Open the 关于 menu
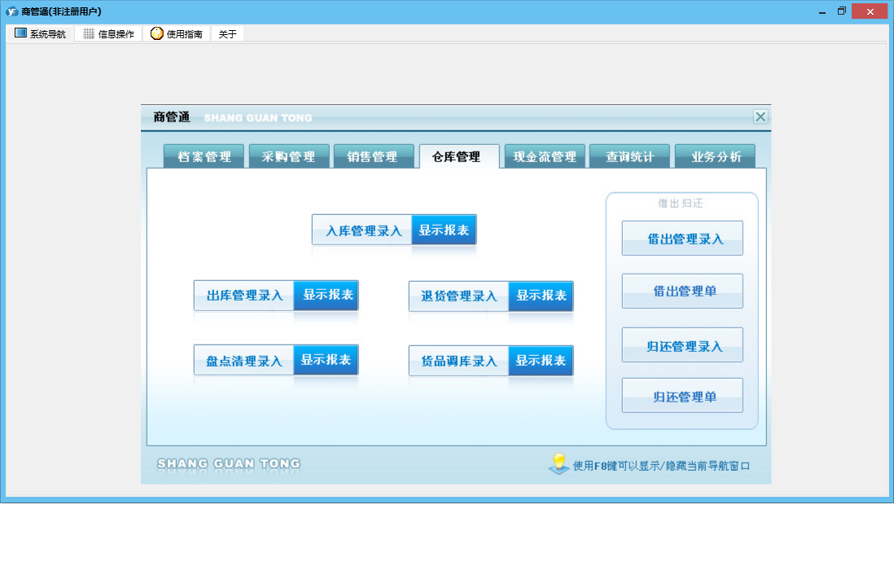 (227, 33)
